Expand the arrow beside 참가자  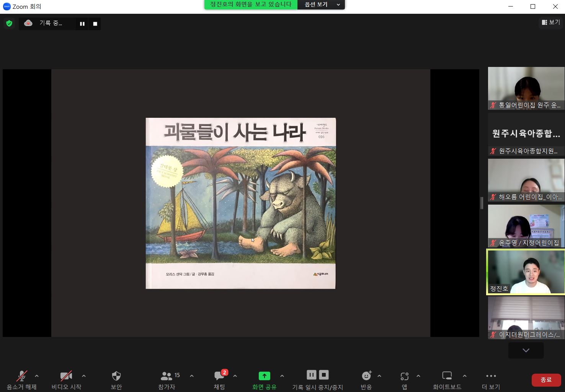(x=192, y=376)
